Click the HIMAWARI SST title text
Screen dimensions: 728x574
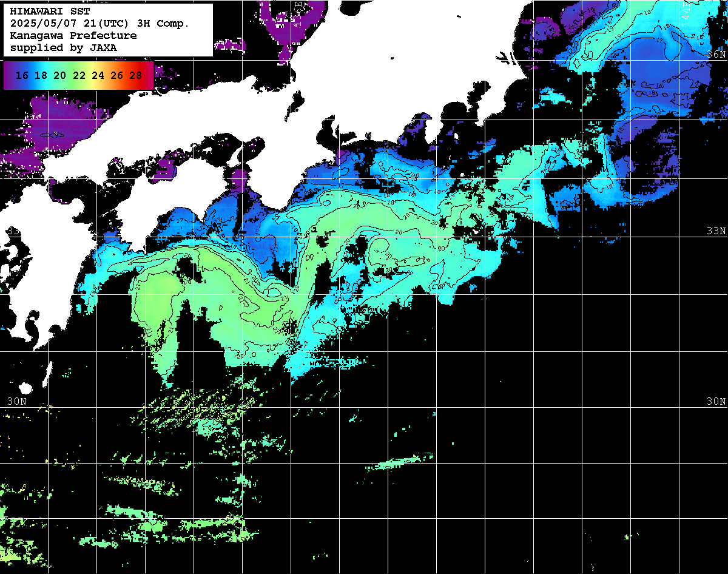coord(50,12)
